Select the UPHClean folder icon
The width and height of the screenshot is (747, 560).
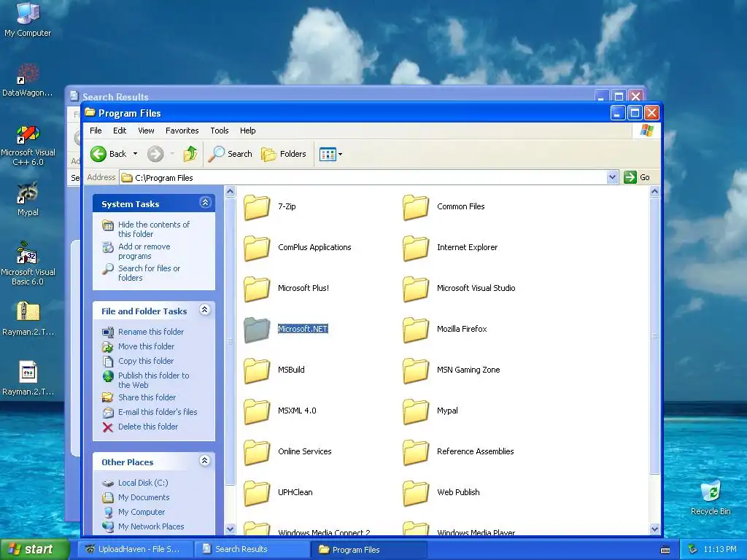pos(257,493)
